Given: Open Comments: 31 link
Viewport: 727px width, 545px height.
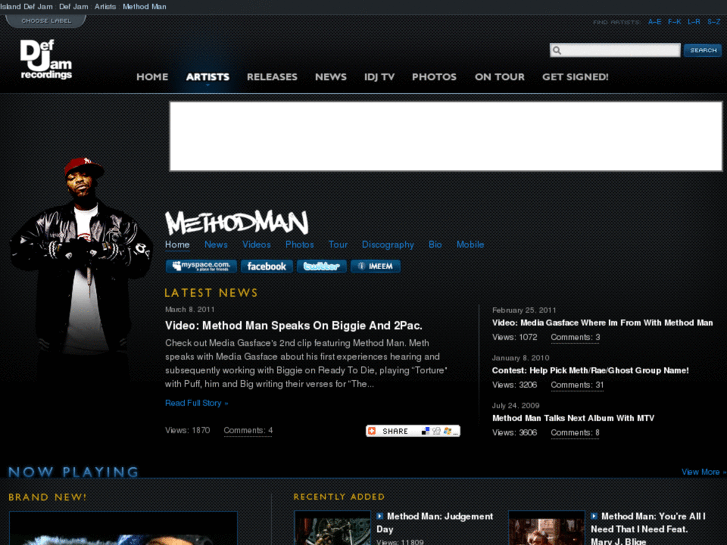Looking at the screenshot, I should tap(577, 385).
